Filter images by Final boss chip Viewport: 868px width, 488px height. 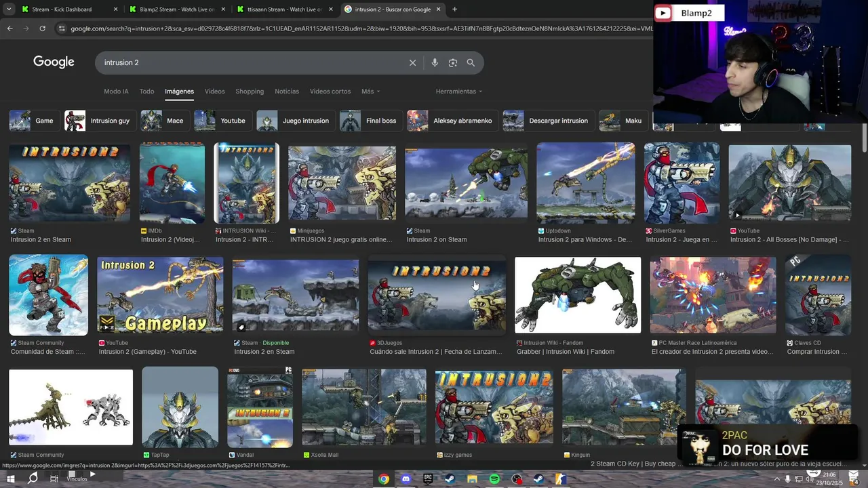pos(370,121)
